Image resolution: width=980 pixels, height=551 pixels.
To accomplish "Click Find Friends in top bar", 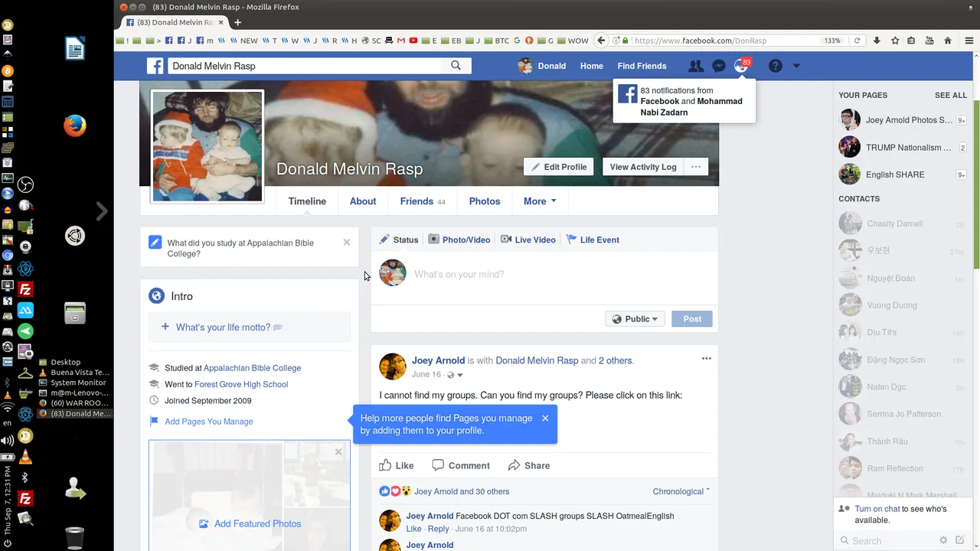I will [642, 66].
